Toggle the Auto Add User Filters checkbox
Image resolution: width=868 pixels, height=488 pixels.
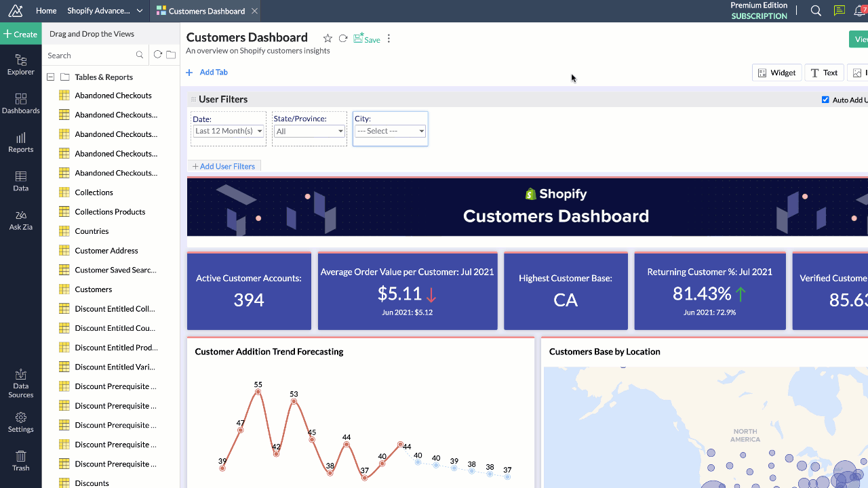(x=825, y=100)
